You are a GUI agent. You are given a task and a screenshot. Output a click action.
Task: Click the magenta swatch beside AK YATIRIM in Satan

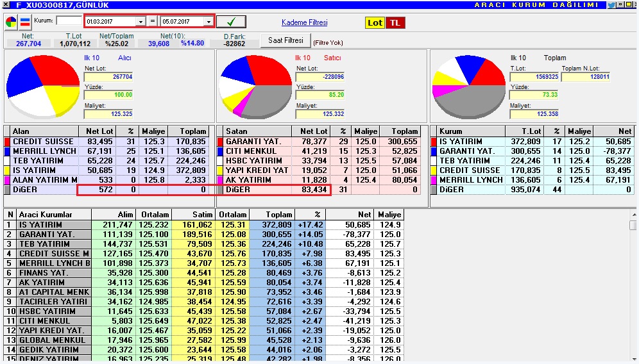(220, 180)
